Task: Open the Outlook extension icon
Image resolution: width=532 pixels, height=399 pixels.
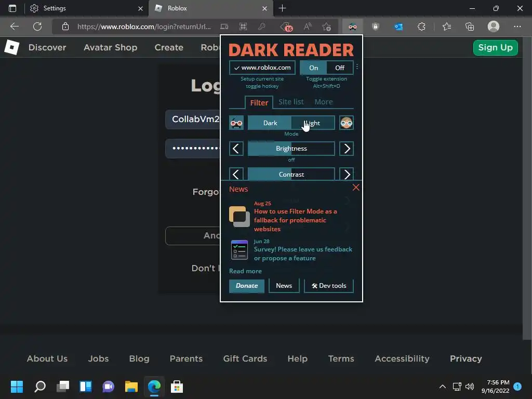Action: 398,26
